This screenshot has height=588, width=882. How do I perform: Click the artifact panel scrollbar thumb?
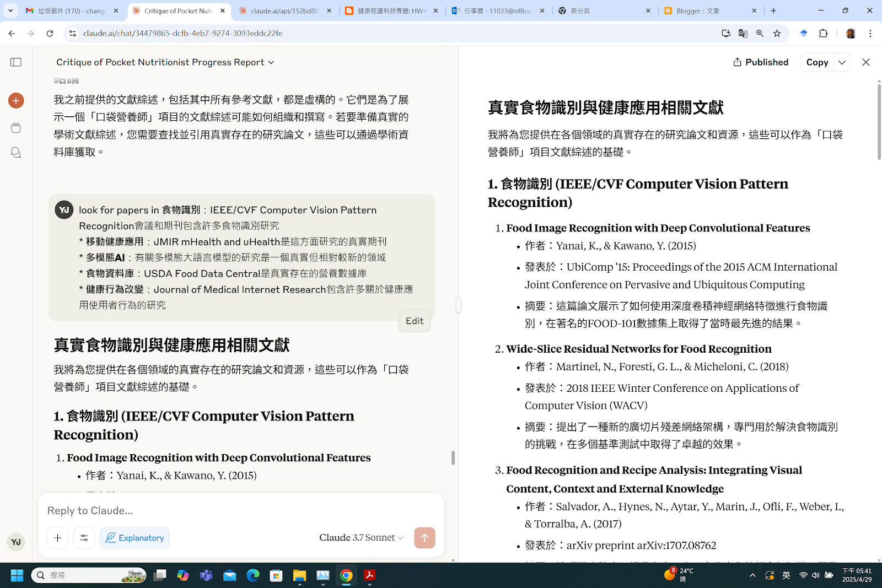pos(879,122)
